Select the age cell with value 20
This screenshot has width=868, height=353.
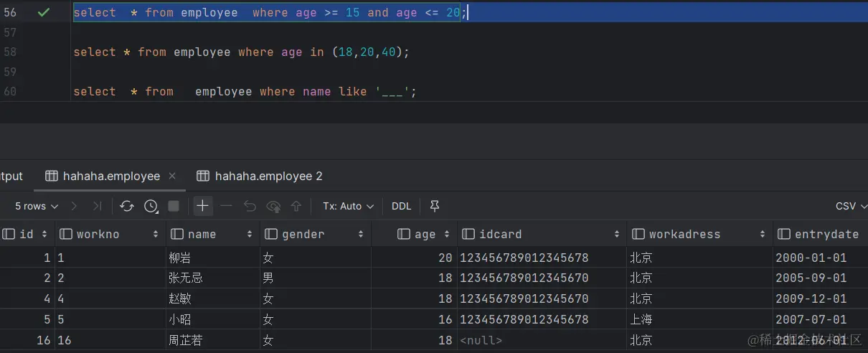click(414, 258)
